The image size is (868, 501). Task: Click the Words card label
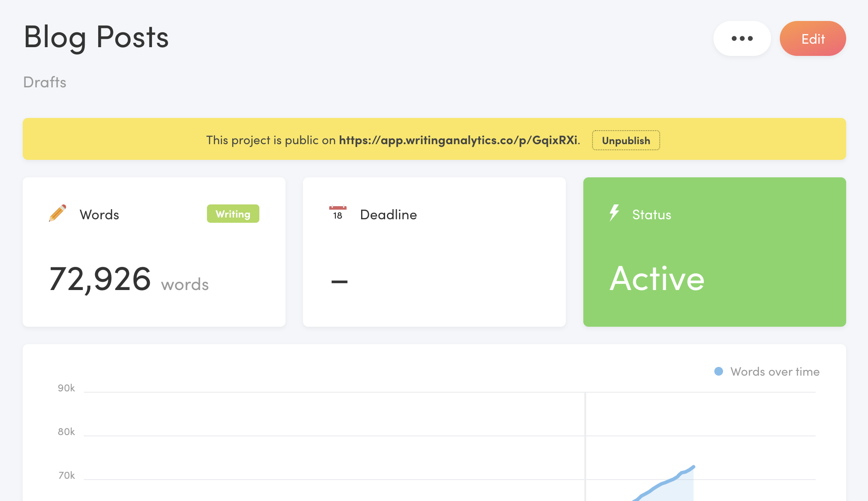[x=99, y=214]
